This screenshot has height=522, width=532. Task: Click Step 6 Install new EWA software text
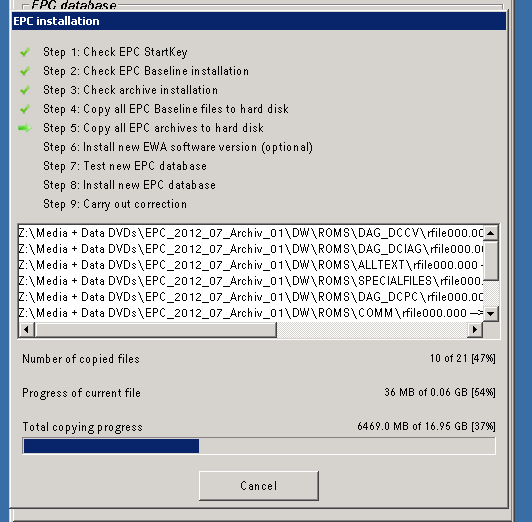click(x=178, y=147)
